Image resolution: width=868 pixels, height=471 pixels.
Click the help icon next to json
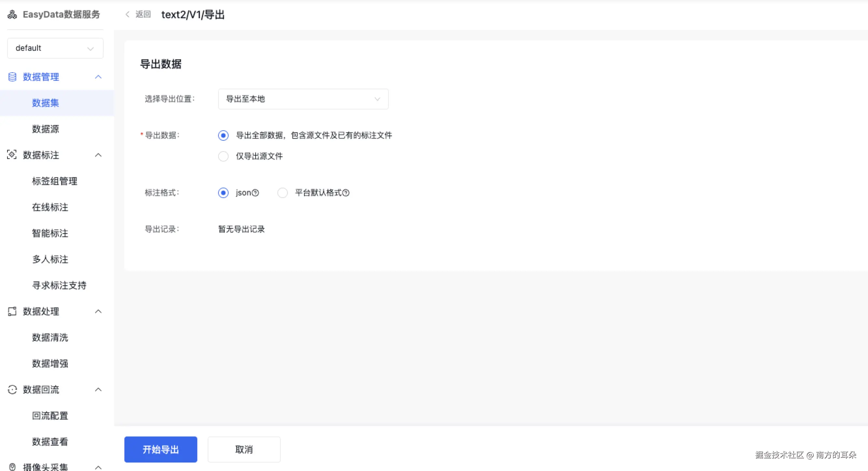(x=256, y=193)
